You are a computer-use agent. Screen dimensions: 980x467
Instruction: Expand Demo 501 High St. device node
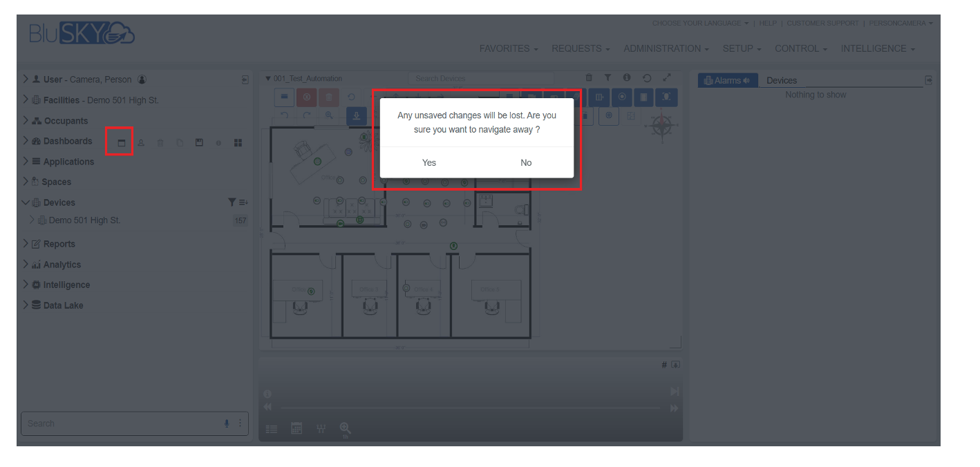pos(32,220)
